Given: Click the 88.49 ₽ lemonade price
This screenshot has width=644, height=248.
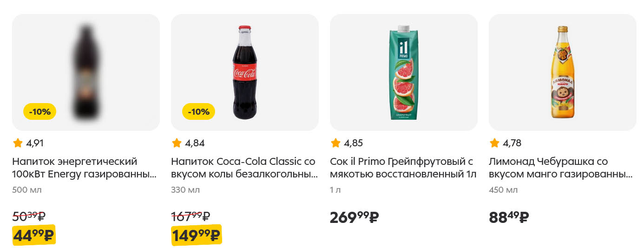Looking at the screenshot, I should pos(509,217).
